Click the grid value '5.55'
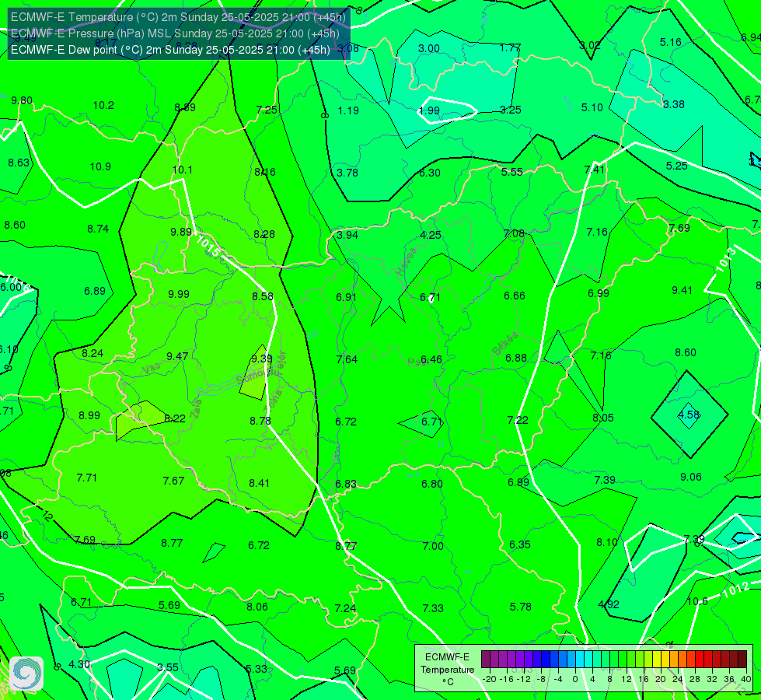This screenshot has height=700, width=761. pyautogui.click(x=512, y=171)
